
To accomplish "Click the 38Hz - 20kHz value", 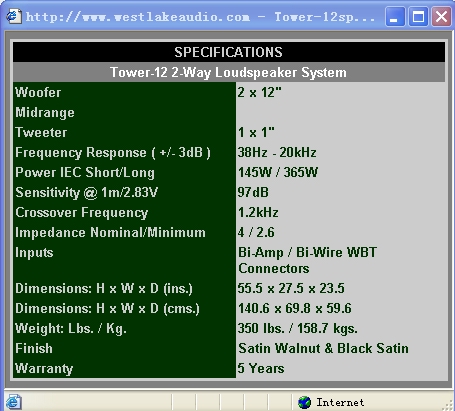I will 277,152.
